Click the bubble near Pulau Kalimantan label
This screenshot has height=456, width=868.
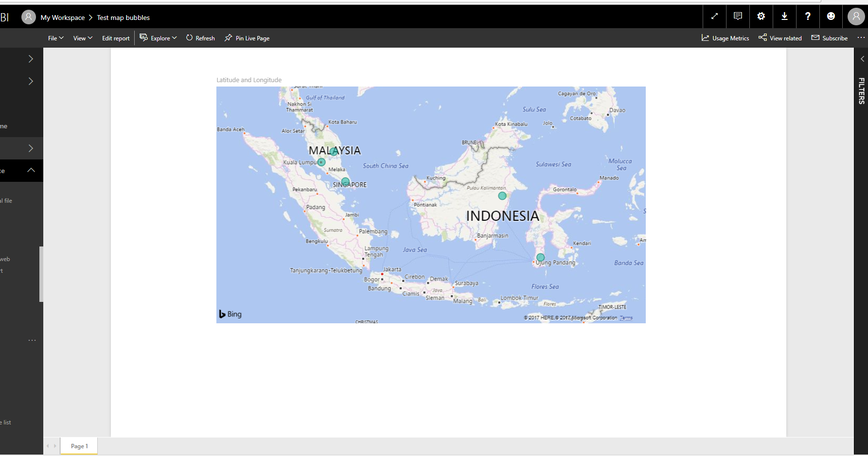coord(502,196)
